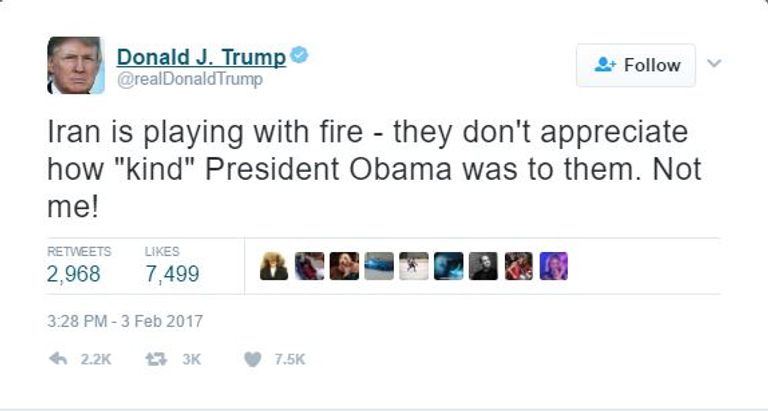
Task: Expand the tweet options chevron menu
Action: (714, 63)
